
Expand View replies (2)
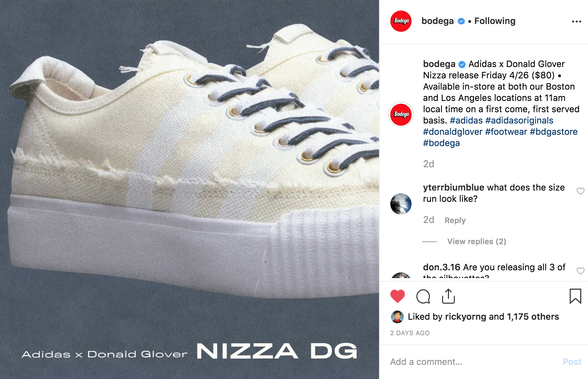(x=476, y=241)
